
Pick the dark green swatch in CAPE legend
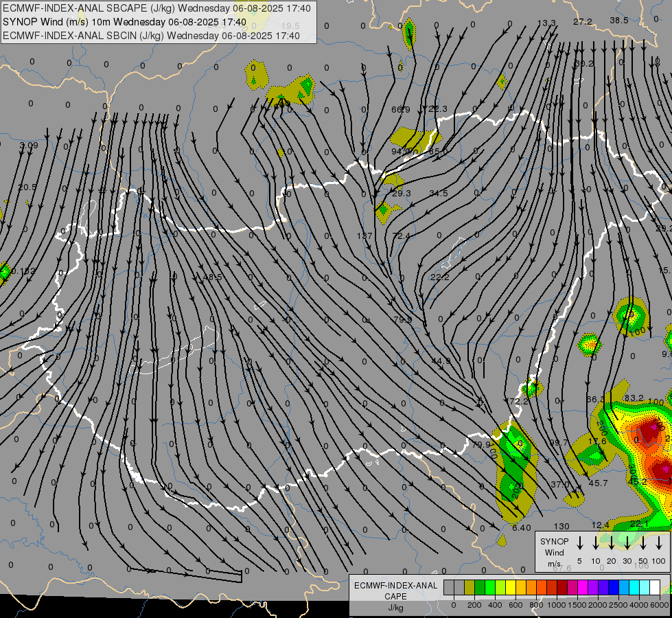480,588
